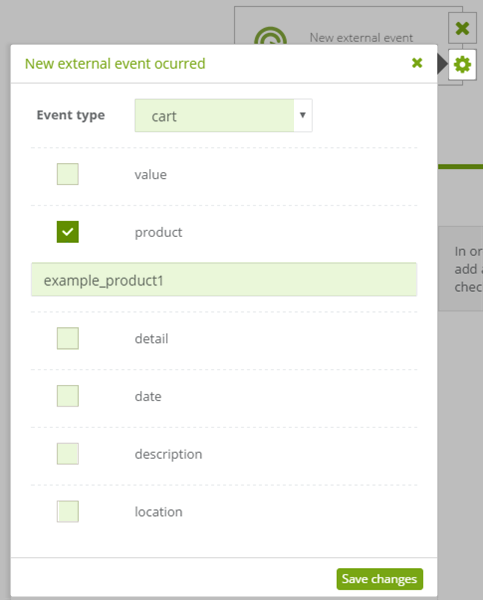Click the circular event icon on node

point(270,36)
